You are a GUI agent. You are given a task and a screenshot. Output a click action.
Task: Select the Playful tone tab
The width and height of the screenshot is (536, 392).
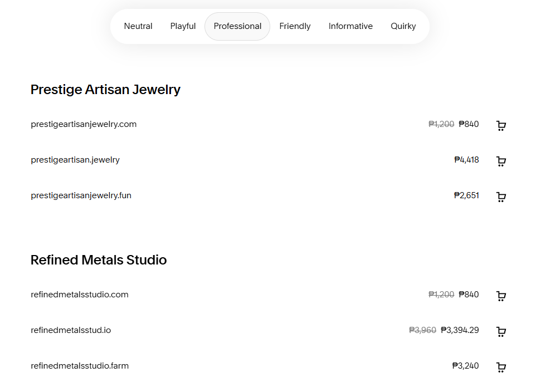pos(183,26)
